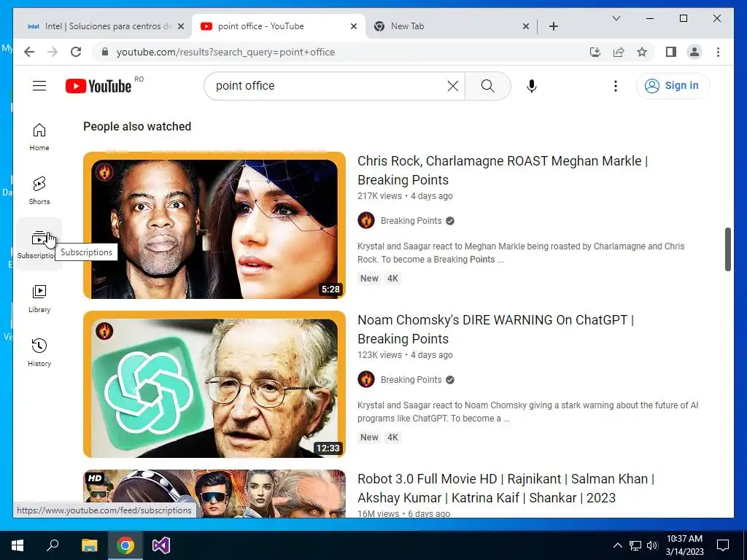Open a new tab with the plus button
747x560 pixels.
[x=553, y=26]
